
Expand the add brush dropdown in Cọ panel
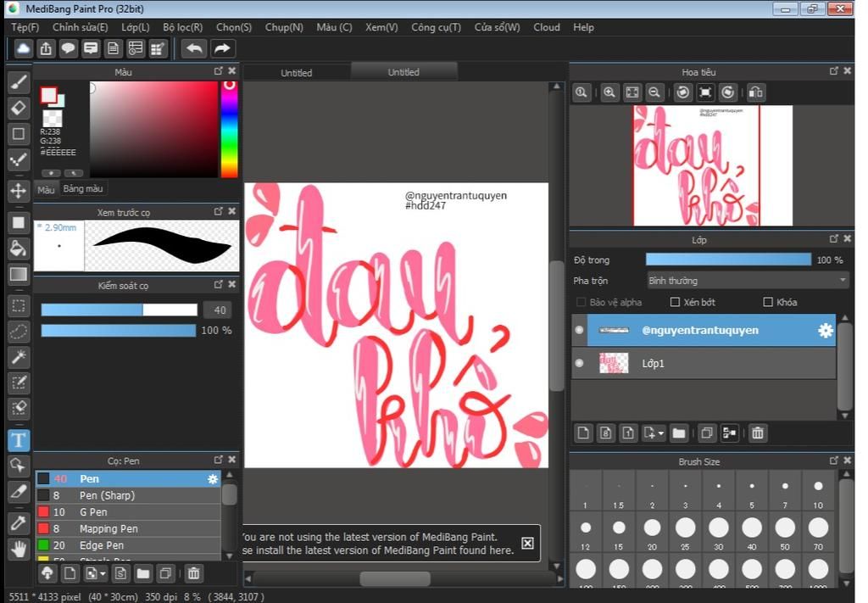[103, 573]
